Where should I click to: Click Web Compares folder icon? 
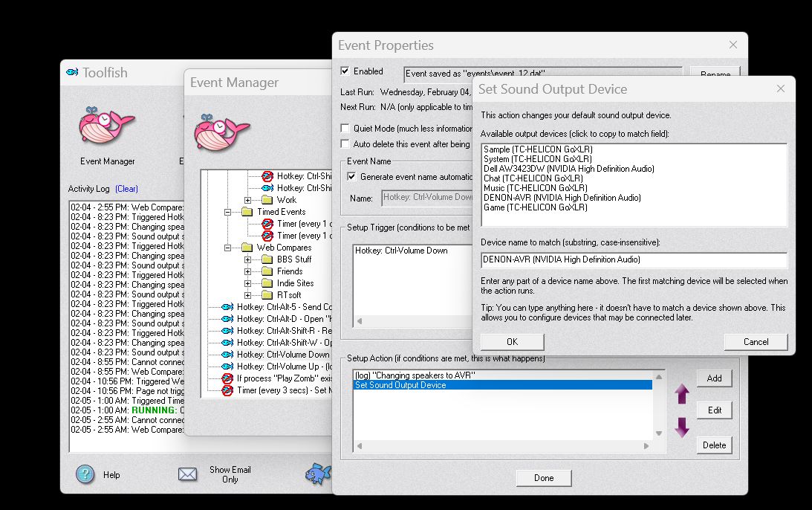[247, 248]
